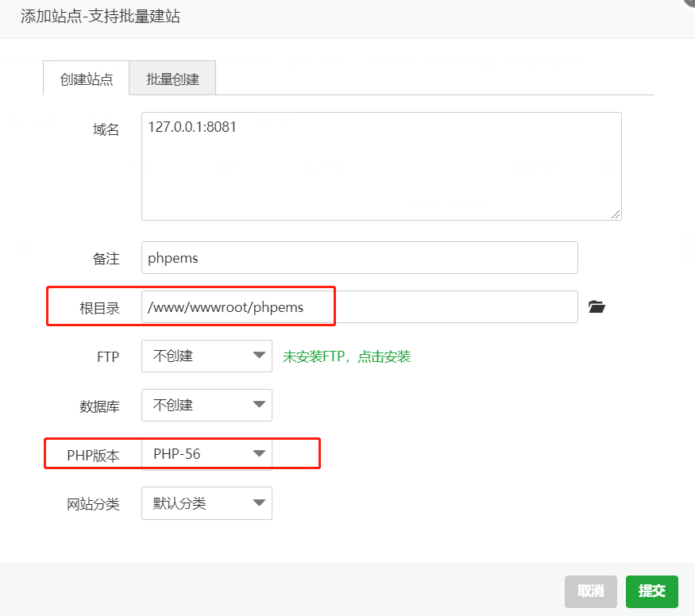The width and height of the screenshot is (695, 616).
Task: Click the 未安装FTP，点击安装 link
Action: click(346, 357)
